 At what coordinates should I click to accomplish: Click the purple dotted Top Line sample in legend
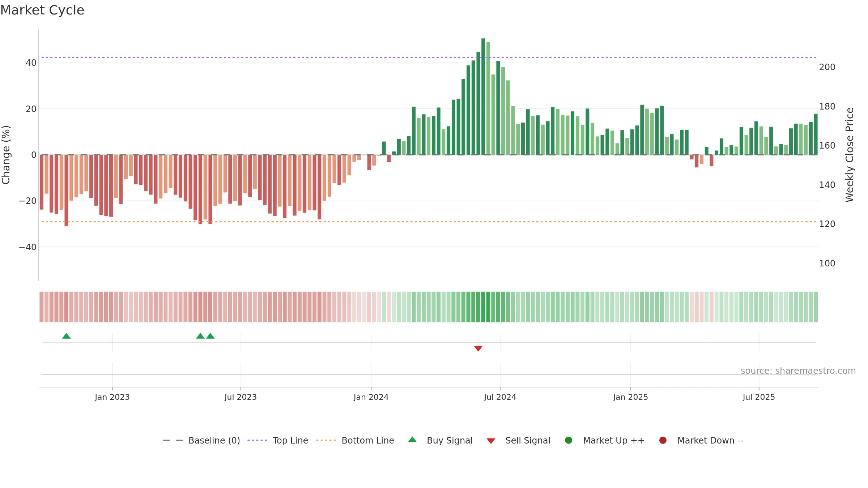click(x=257, y=440)
